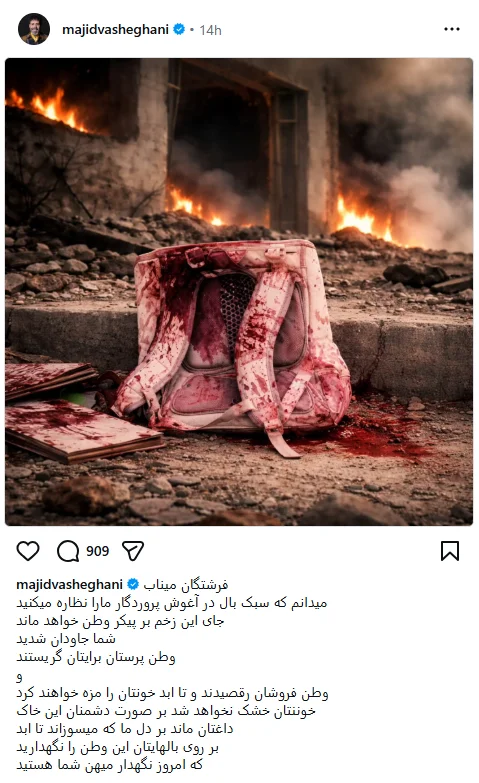Click the 909 comment count
This screenshot has height=783, width=479.
click(x=97, y=551)
